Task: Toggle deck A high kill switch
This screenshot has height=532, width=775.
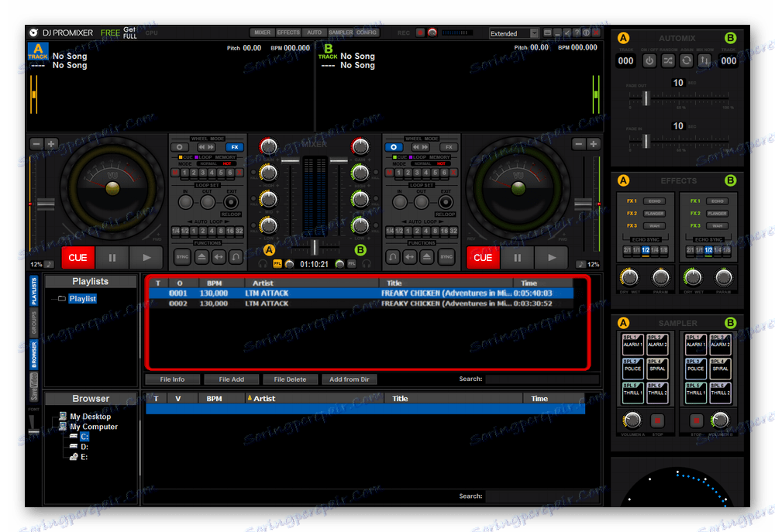Action: click(254, 173)
